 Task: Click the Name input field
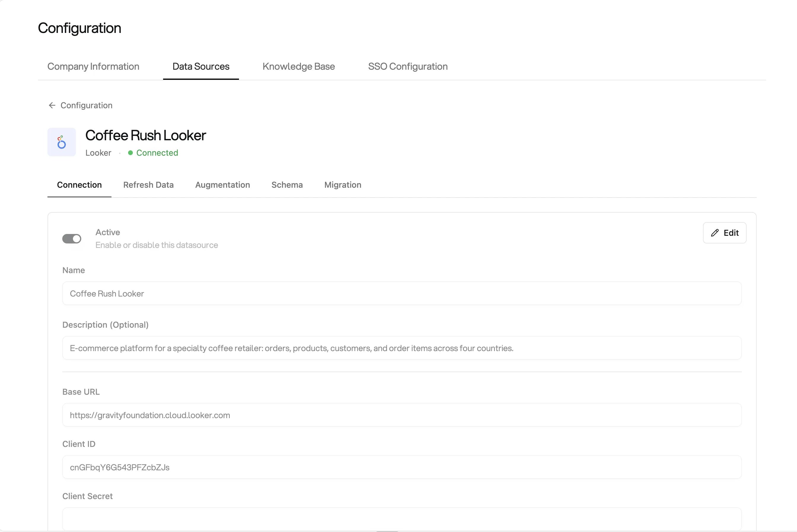(402, 294)
